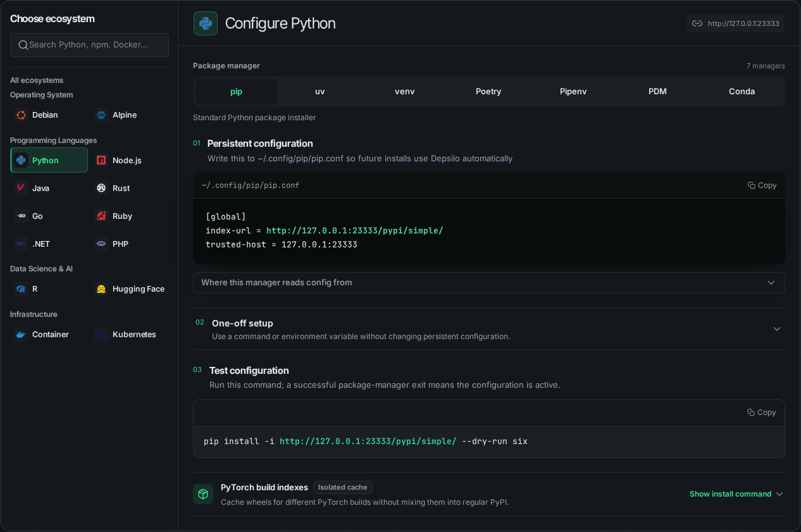Pick the Java ecosystem icon
The height and width of the screenshot is (532, 801).
click(21, 189)
